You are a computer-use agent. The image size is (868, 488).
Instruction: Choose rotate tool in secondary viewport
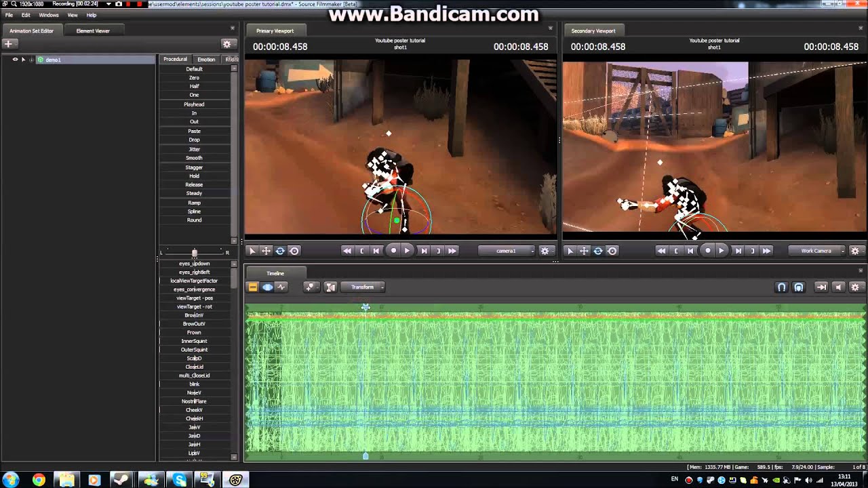click(598, 251)
